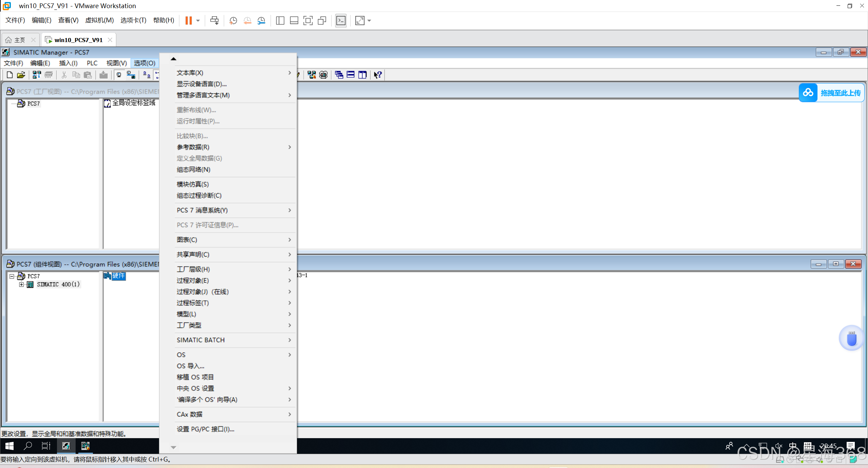Open dropdown arrow beside VMware pause button
Image resolution: width=868 pixels, height=468 pixels.
click(198, 21)
